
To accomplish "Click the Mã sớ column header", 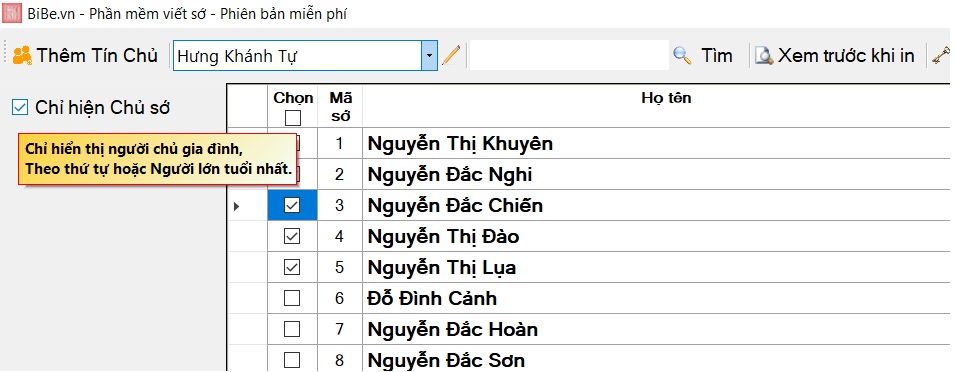I will click(x=340, y=107).
